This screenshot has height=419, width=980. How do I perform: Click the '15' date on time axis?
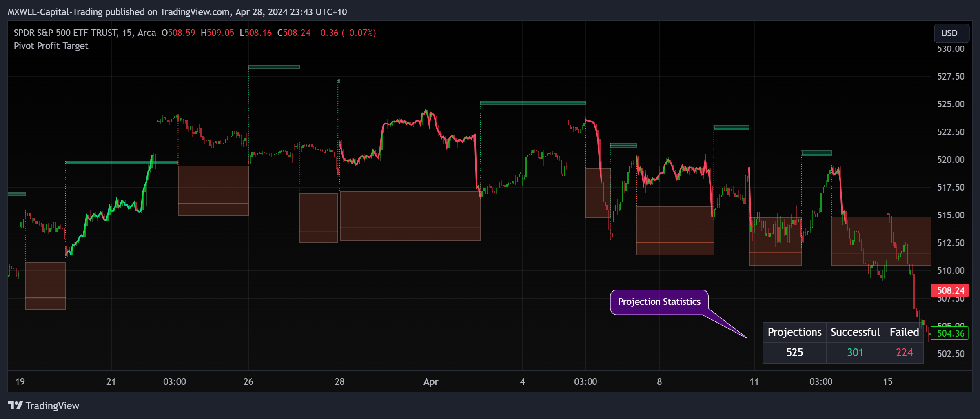[888, 381]
